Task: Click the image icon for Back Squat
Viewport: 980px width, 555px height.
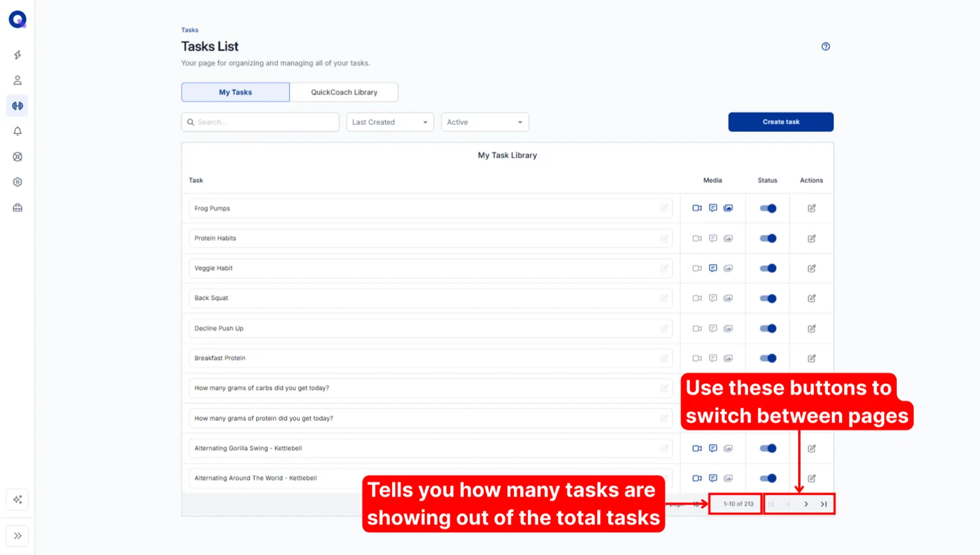Action: (728, 298)
